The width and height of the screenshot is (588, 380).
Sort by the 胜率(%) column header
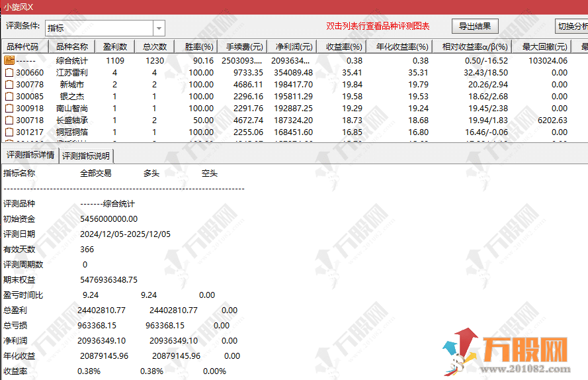pos(196,47)
